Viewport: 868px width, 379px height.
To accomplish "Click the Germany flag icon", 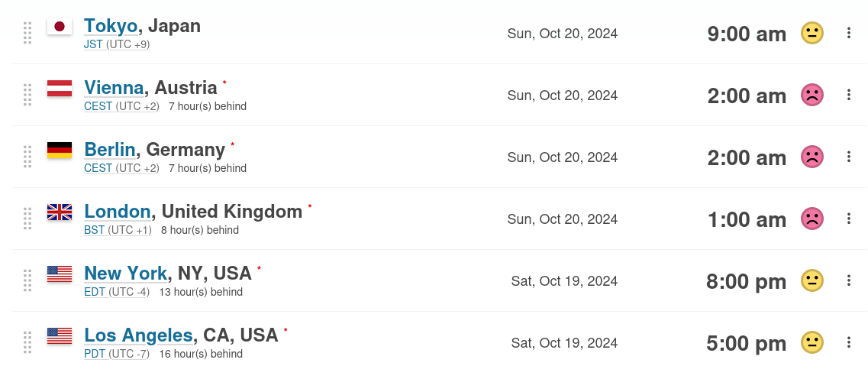I will click(60, 150).
